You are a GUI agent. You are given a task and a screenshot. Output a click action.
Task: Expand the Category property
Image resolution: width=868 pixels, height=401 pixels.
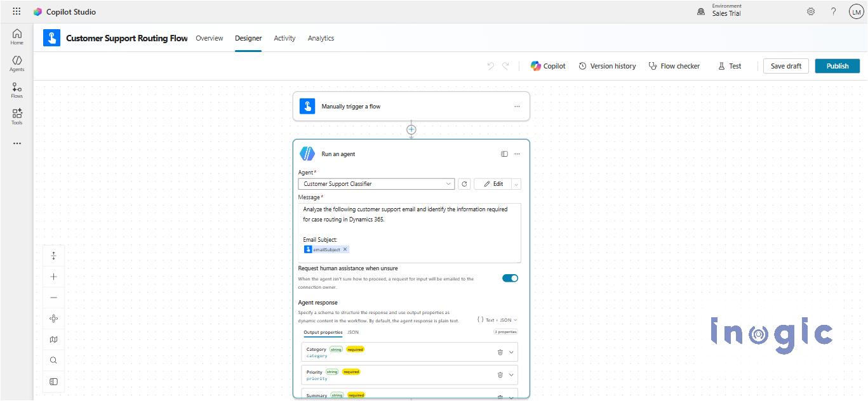(x=511, y=352)
